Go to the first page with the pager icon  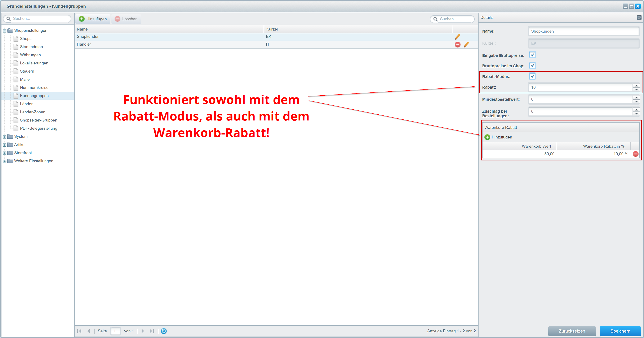tap(80, 331)
